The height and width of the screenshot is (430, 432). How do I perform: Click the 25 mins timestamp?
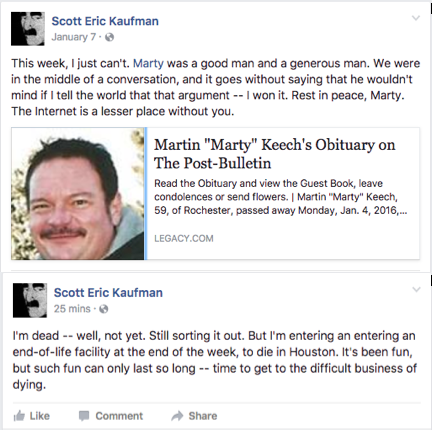[x=72, y=309]
